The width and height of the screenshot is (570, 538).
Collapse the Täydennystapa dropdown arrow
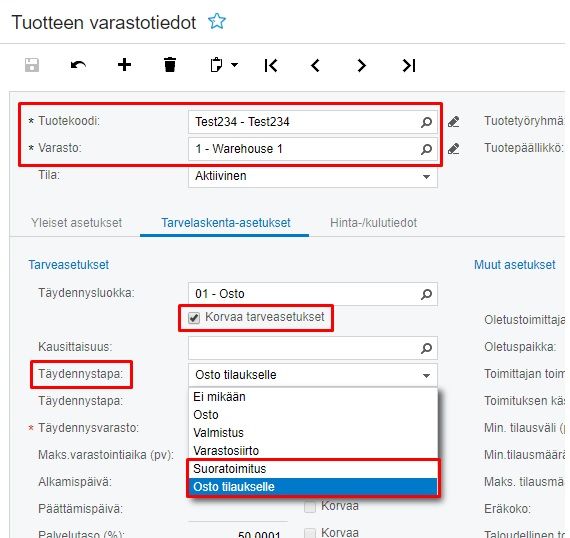click(426, 376)
